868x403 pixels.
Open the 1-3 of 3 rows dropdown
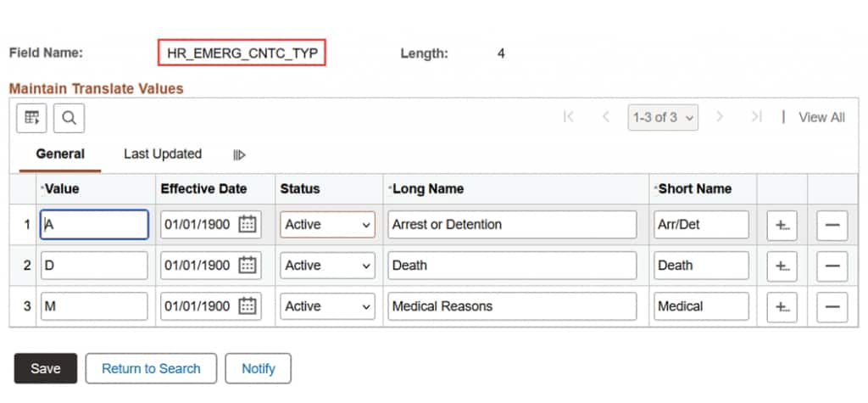coord(663,118)
